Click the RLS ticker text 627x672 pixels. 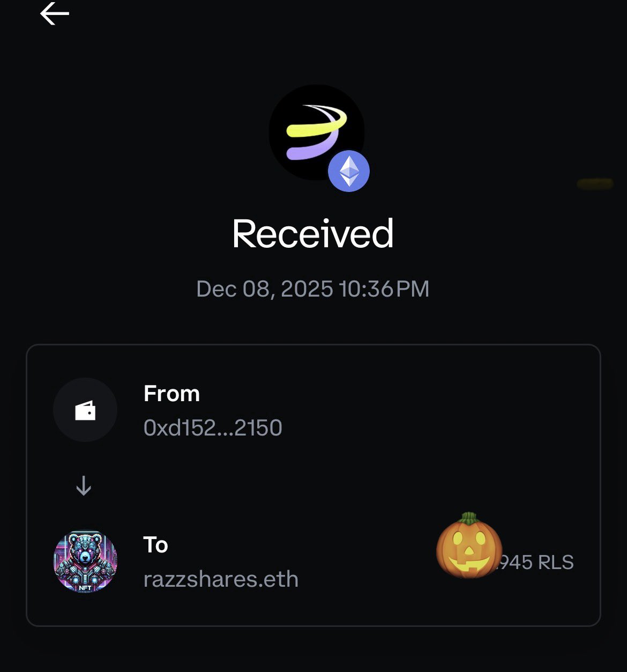(x=556, y=563)
